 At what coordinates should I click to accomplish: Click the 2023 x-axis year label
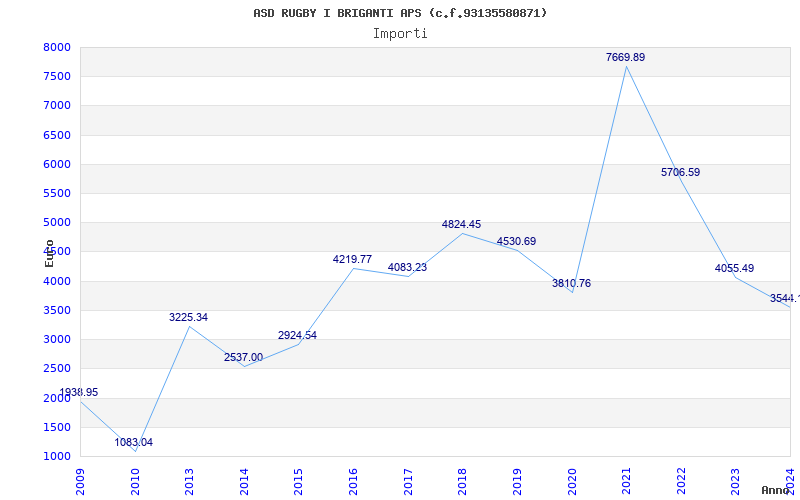point(736,481)
